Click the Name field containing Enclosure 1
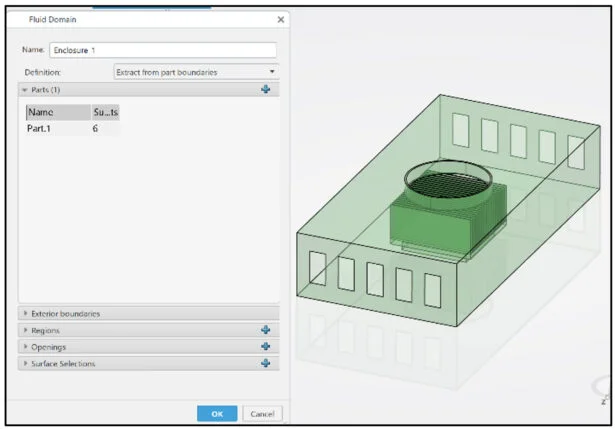This screenshot has height=429, width=615. pyautogui.click(x=160, y=50)
